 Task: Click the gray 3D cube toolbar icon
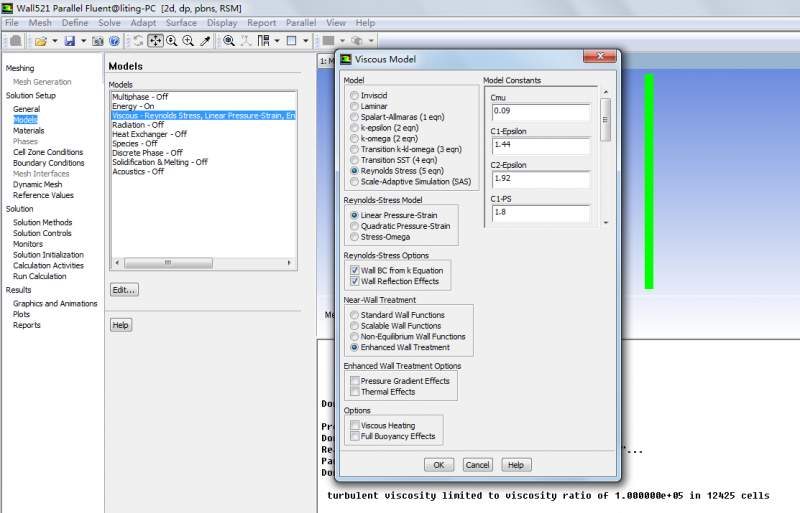[357, 41]
